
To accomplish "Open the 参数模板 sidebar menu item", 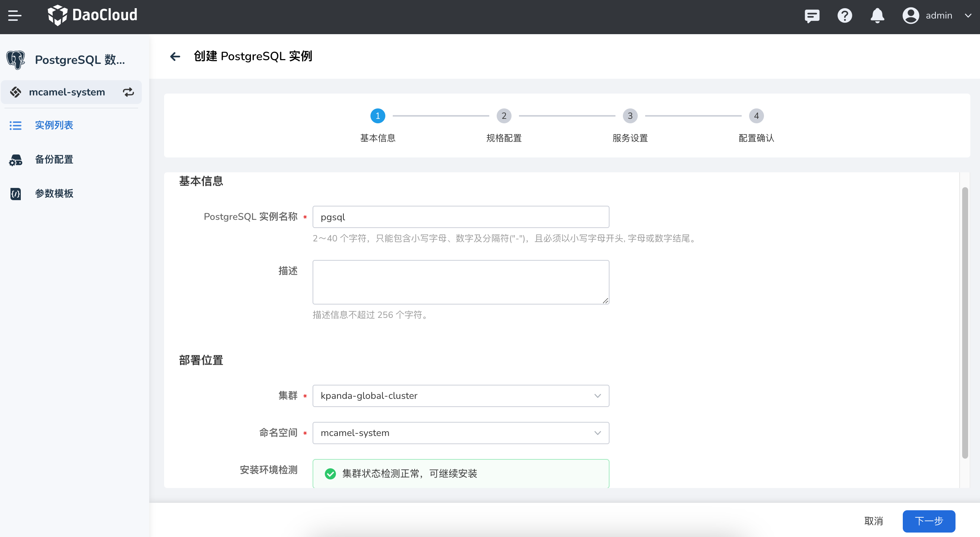I will [54, 193].
